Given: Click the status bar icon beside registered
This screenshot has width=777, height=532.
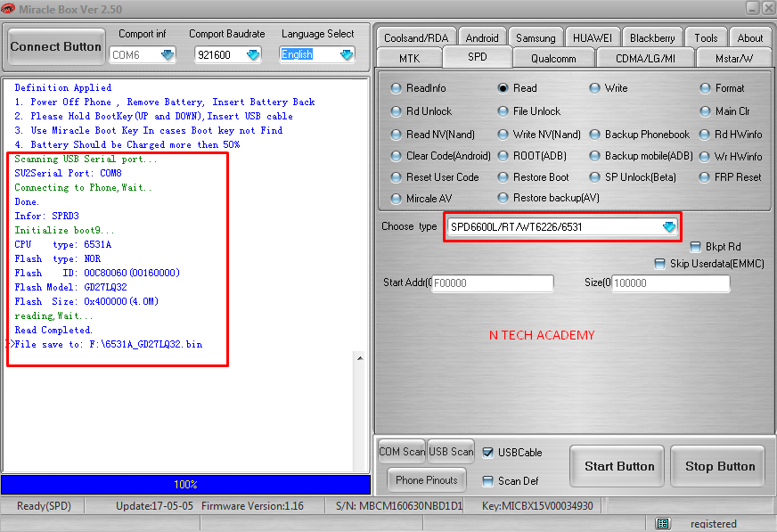Looking at the screenshot, I should 663,524.
